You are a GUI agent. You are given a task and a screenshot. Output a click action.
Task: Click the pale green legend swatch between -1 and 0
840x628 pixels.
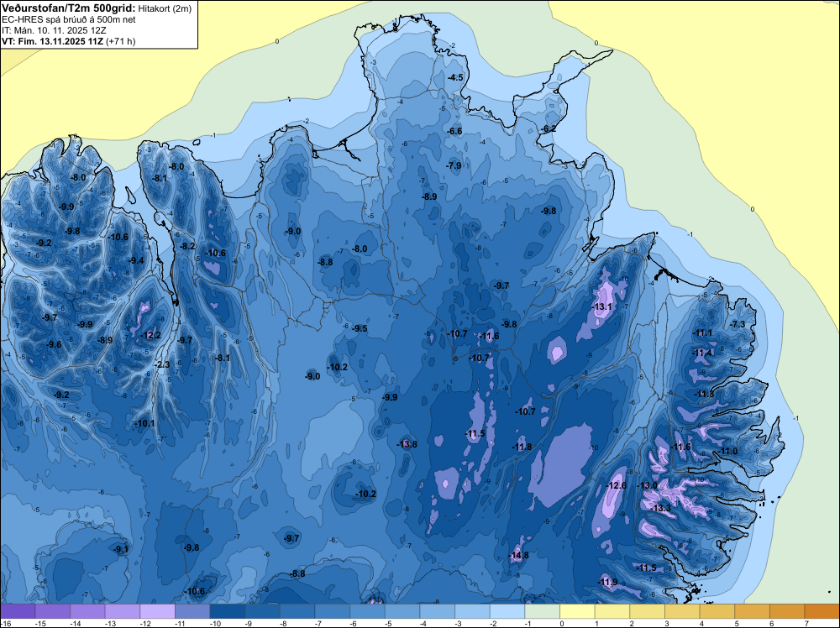(x=542, y=611)
